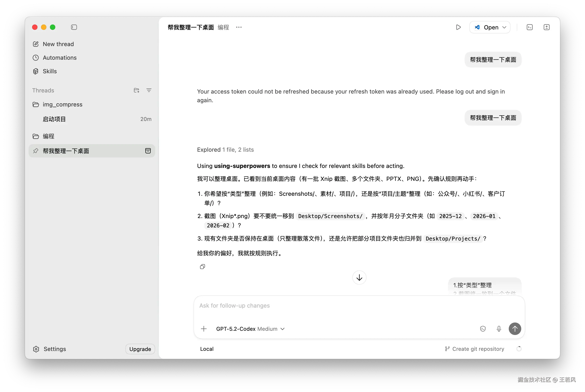Copy the assistant message with copy icon
The height and width of the screenshot is (392, 585).
coord(202,267)
